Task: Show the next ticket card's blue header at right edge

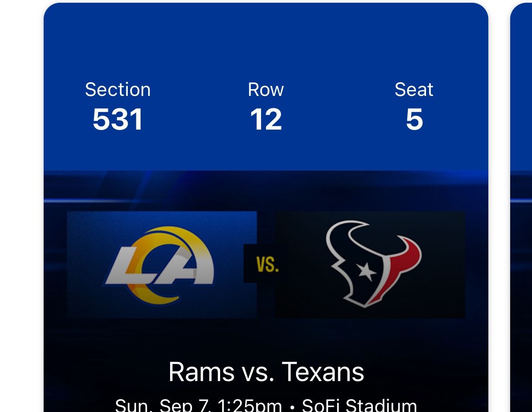Action: click(522, 91)
